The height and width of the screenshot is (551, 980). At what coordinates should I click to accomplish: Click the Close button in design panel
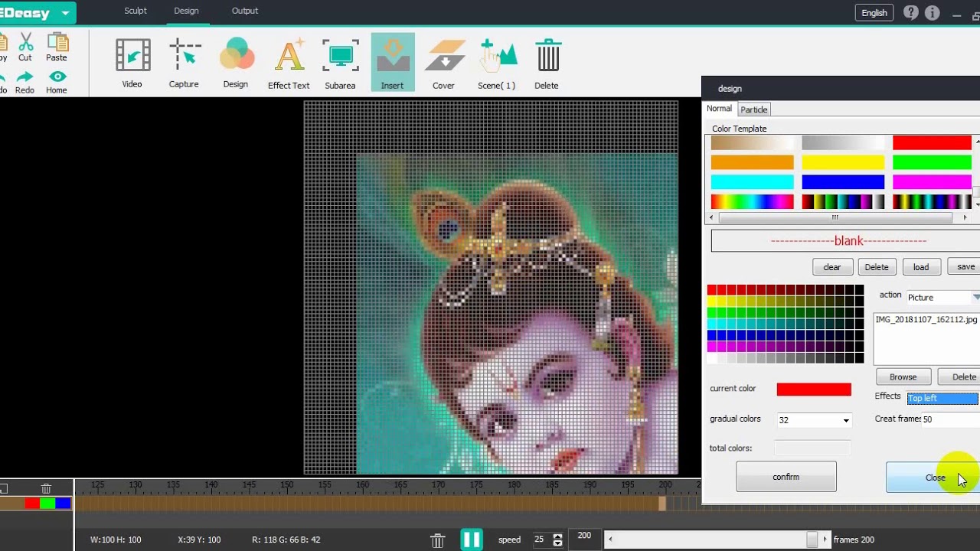(x=935, y=478)
